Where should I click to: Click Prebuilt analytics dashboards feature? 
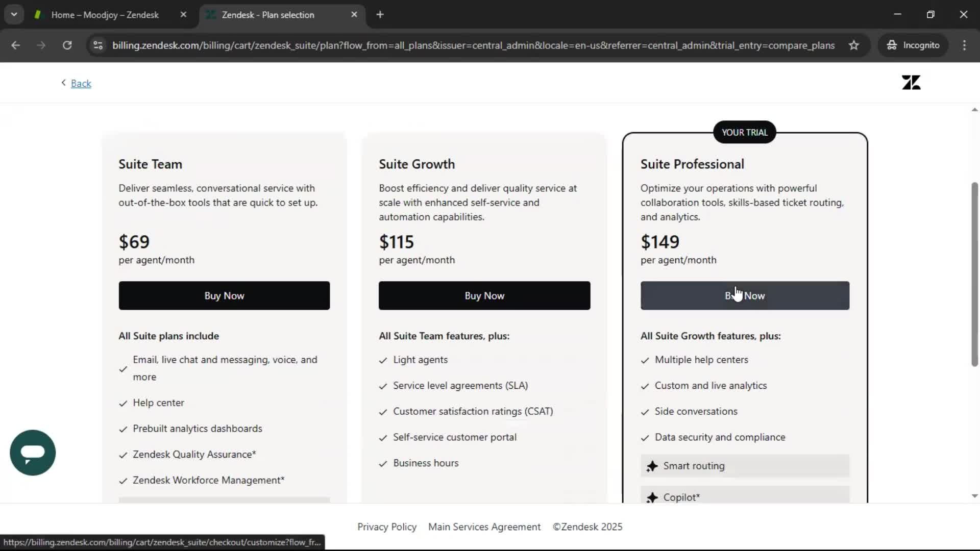click(x=197, y=429)
